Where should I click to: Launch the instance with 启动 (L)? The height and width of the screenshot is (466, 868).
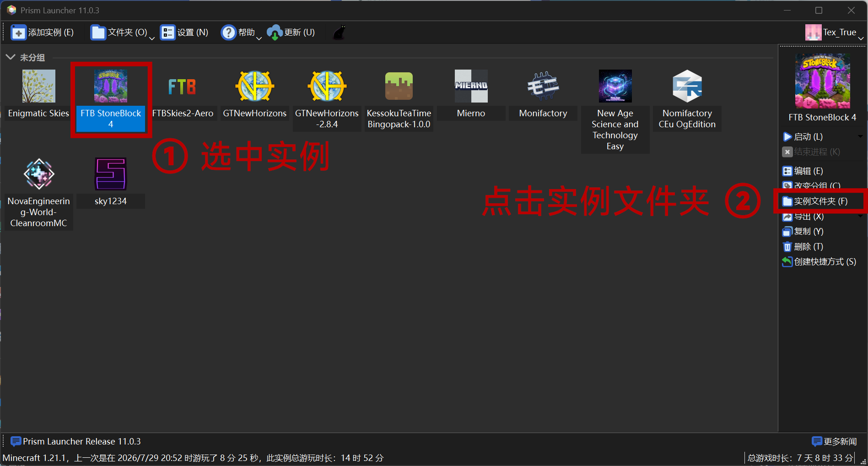coord(803,137)
